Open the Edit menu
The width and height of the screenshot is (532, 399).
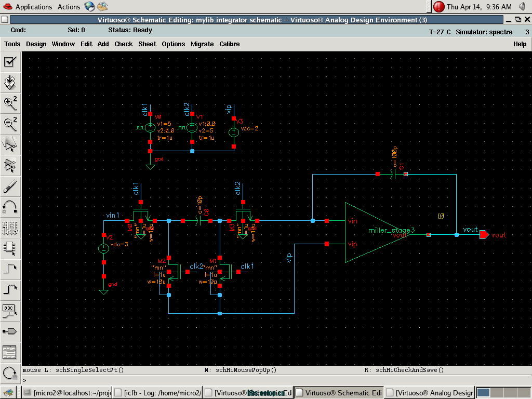coord(86,44)
